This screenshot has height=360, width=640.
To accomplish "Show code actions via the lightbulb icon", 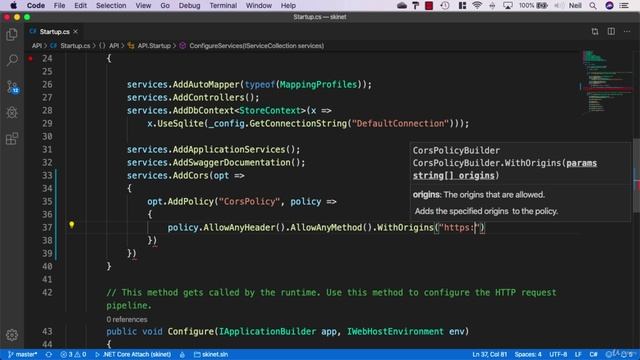I will click(71, 225).
